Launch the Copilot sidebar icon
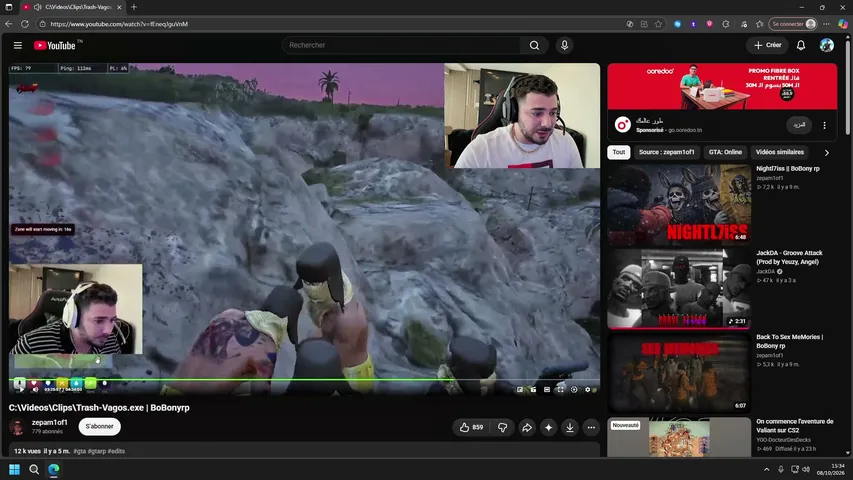Image resolution: width=853 pixels, height=480 pixels. 842,24
